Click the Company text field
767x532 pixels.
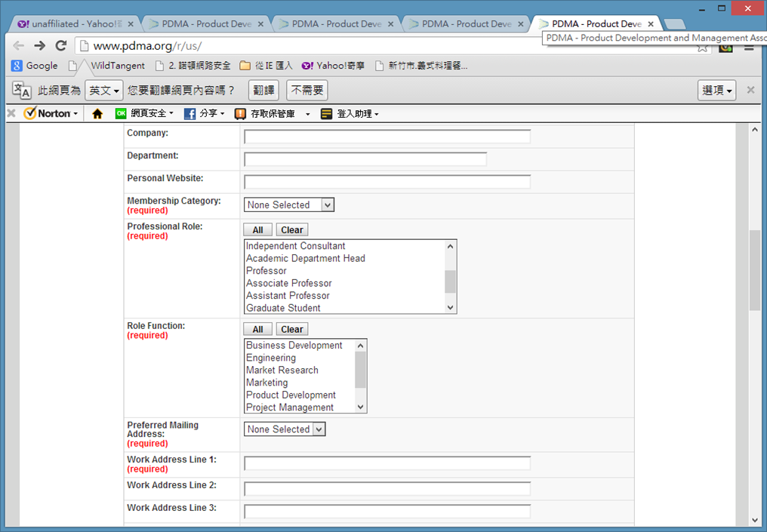(387, 137)
